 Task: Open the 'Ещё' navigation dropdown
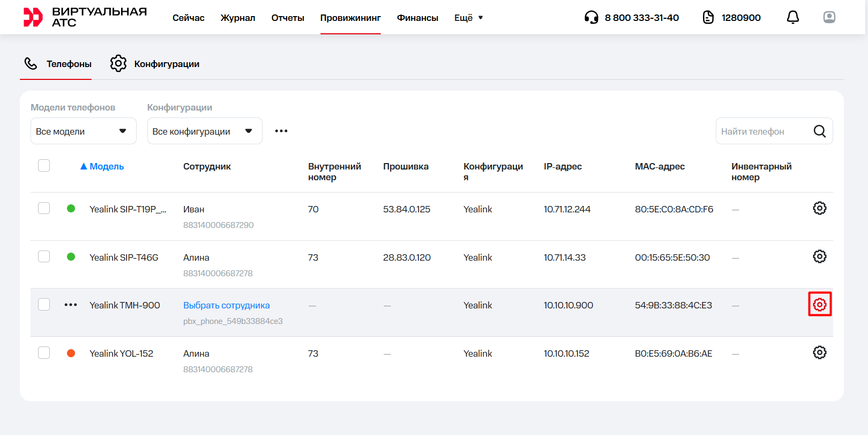point(468,18)
